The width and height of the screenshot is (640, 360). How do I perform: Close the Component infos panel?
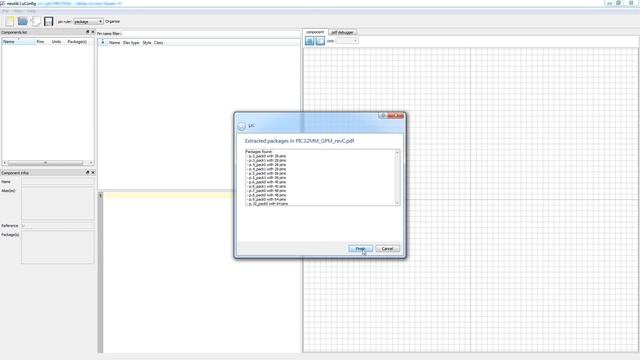click(x=93, y=173)
